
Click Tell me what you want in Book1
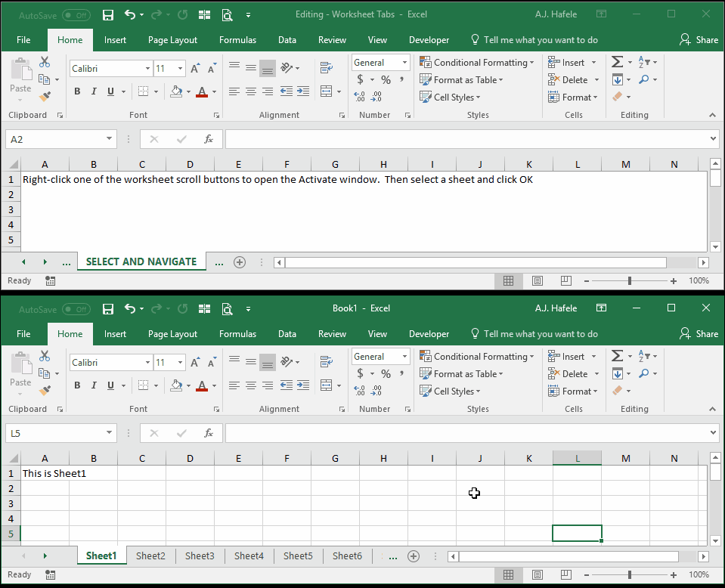click(x=534, y=334)
